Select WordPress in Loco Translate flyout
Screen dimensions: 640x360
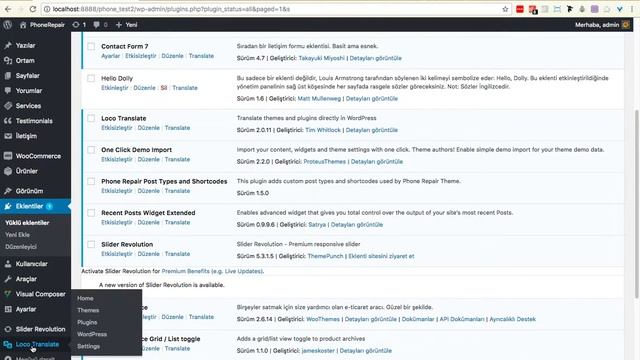click(92, 334)
